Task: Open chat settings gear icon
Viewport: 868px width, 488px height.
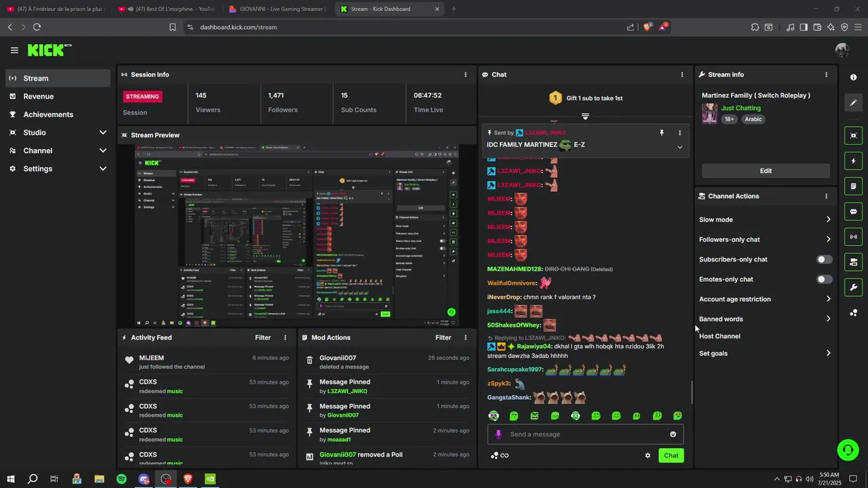Action: click(x=648, y=455)
